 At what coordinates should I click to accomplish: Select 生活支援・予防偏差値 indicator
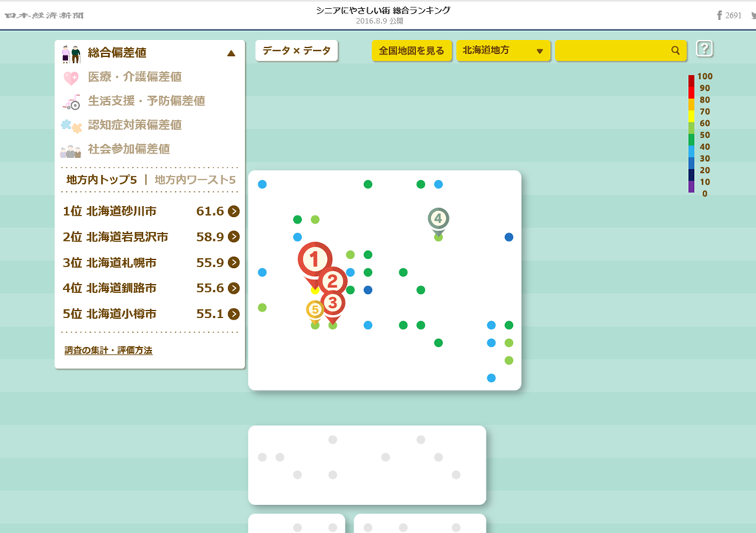coord(146,101)
